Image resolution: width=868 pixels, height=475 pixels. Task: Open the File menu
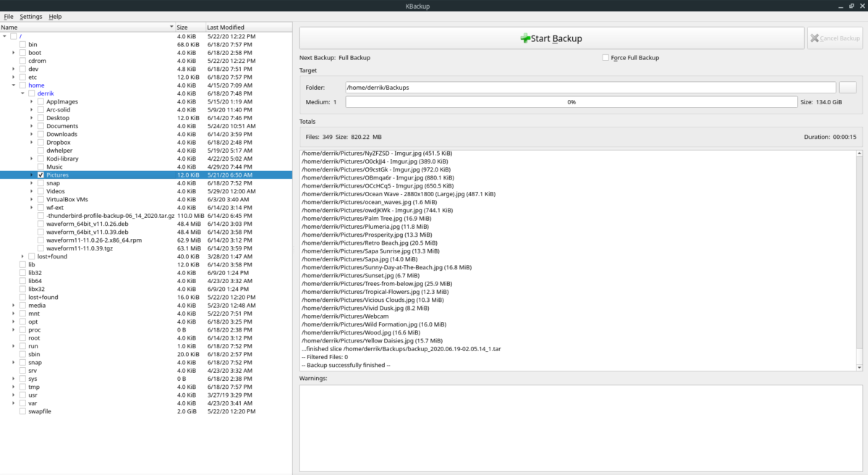[x=9, y=16]
